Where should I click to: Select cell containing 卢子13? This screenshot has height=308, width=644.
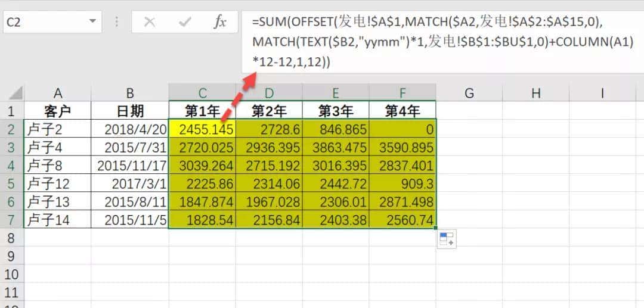coord(57,201)
